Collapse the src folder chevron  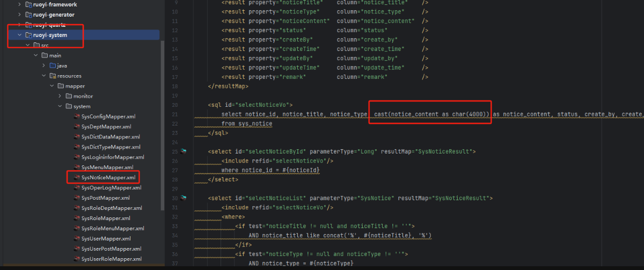[28, 45]
